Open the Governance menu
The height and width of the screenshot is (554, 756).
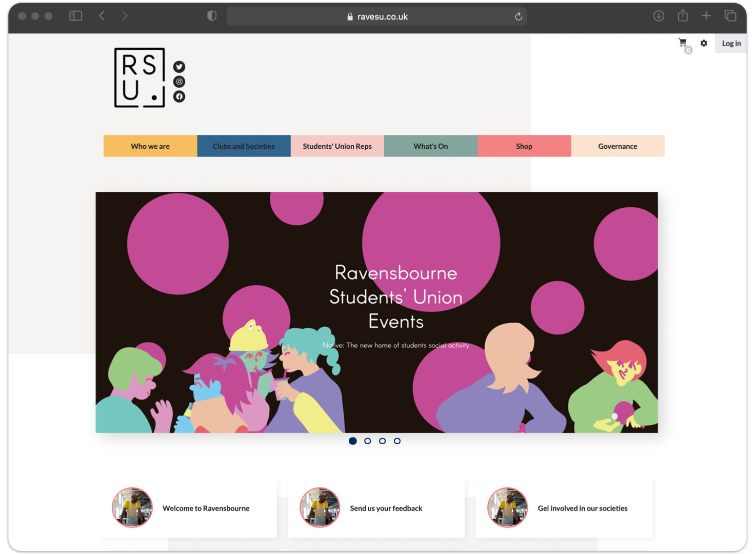tap(618, 146)
